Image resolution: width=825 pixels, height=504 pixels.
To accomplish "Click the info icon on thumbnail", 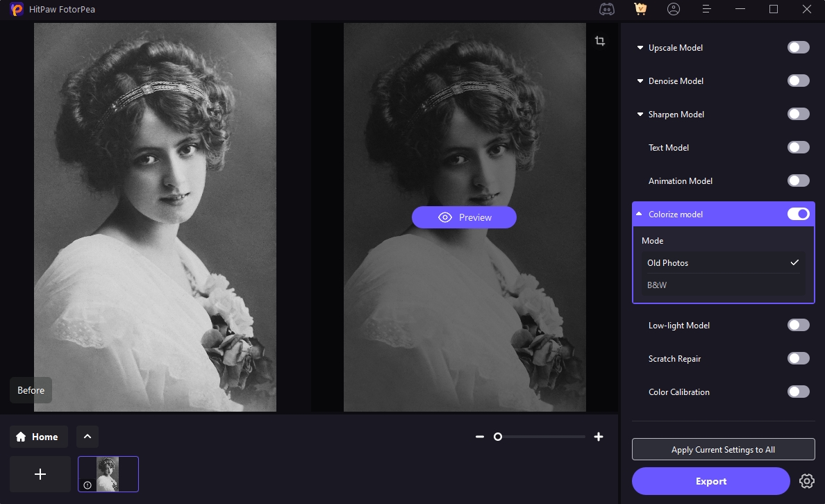I will pos(87,485).
